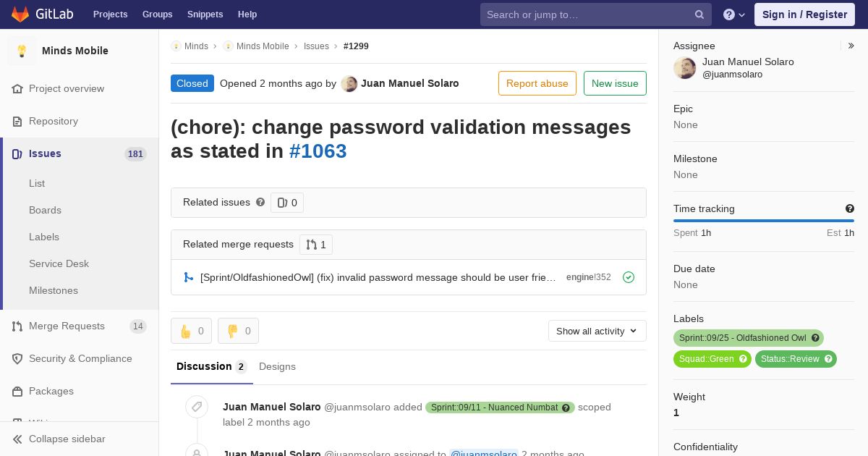Viewport: 868px width, 456px height.
Task: Open Milestones under Issues
Action: (x=54, y=290)
